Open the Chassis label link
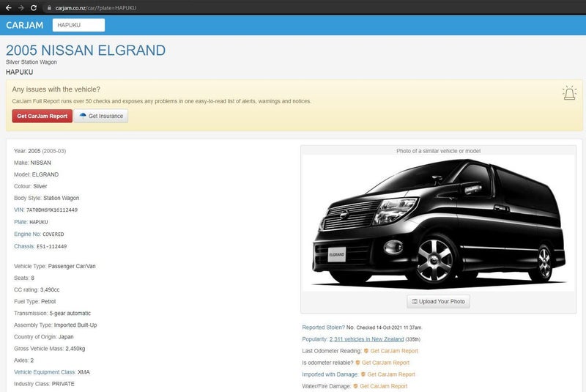 click(x=24, y=246)
